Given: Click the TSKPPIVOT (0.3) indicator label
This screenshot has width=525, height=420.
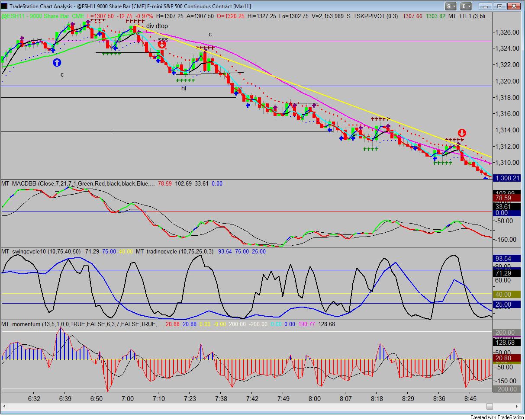Looking at the screenshot, I should 376,16.
